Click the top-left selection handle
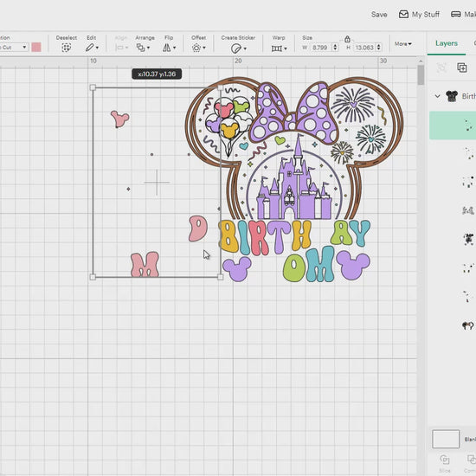The height and width of the screenshot is (476, 476). click(x=93, y=87)
